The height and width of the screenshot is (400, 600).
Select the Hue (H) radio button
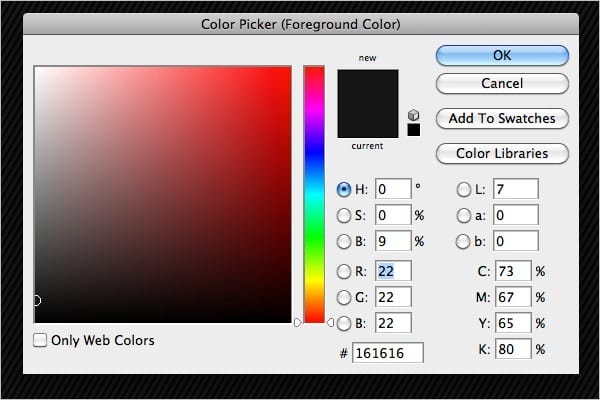pos(345,188)
